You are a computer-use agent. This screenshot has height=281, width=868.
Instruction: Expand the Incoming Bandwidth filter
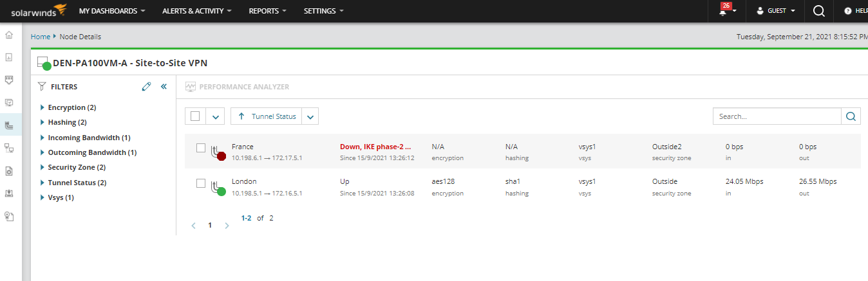coord(42,138)
